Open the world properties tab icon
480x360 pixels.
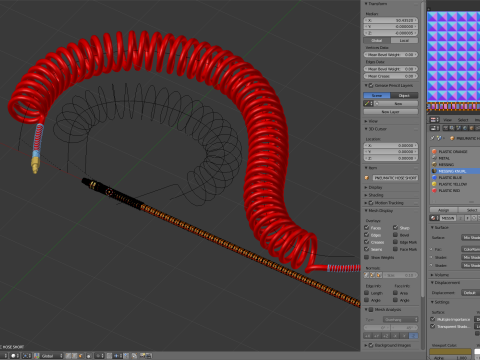[x=465, y=128]
